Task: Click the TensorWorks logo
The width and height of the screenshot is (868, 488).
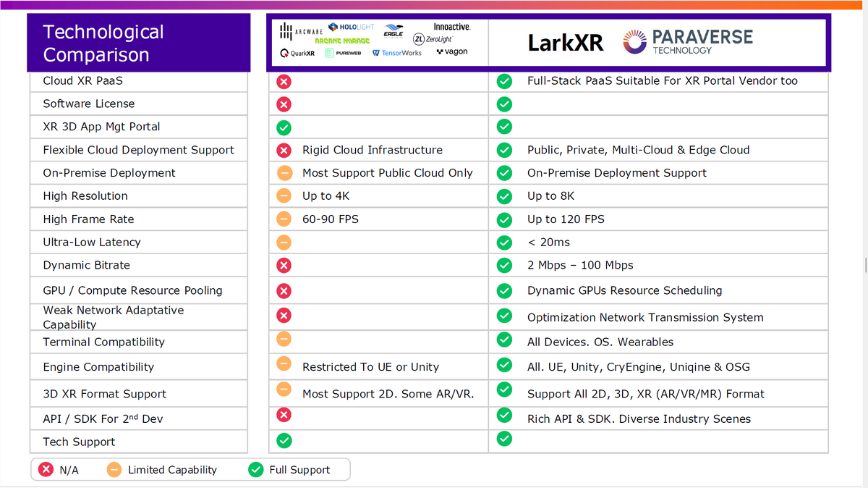Action: click(396, 53)
